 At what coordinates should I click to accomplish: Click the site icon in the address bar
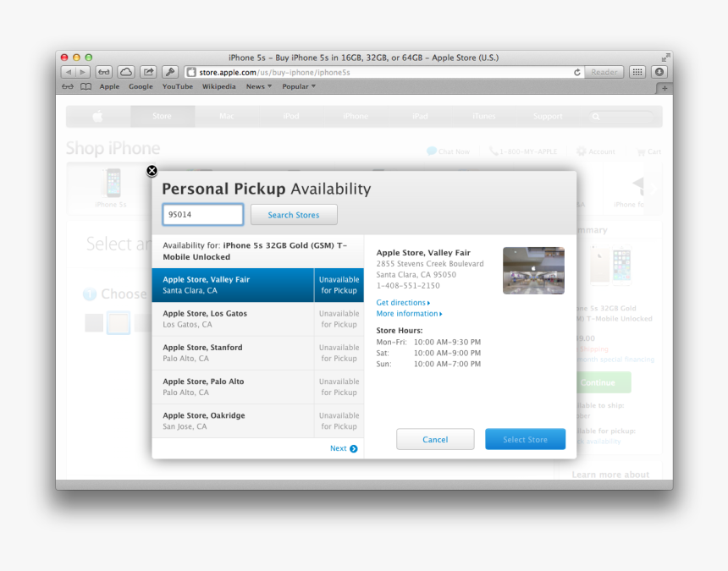(190, 73)
